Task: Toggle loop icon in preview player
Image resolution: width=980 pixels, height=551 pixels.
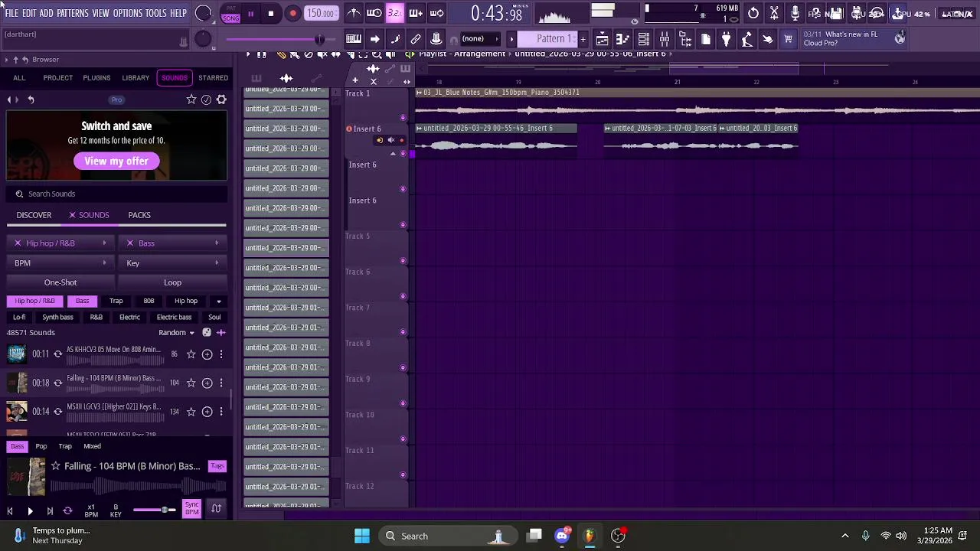Action: [67, 511]
